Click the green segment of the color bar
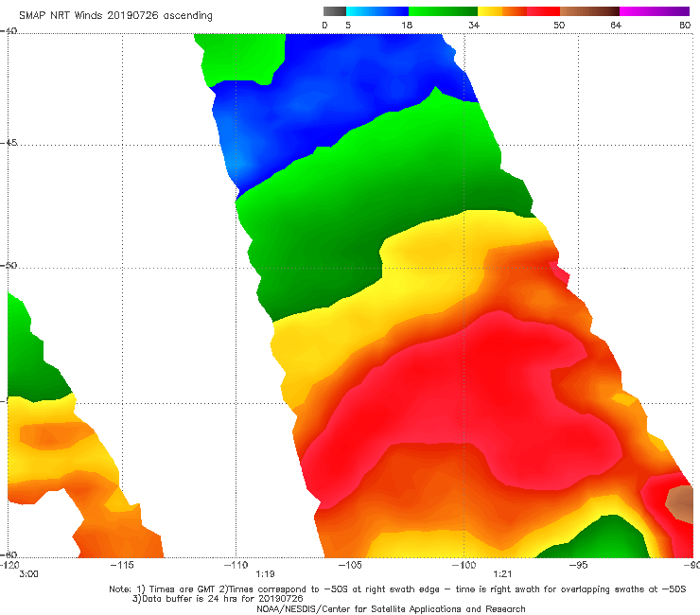Screen dimensions: 700x615 coord(443,11)
